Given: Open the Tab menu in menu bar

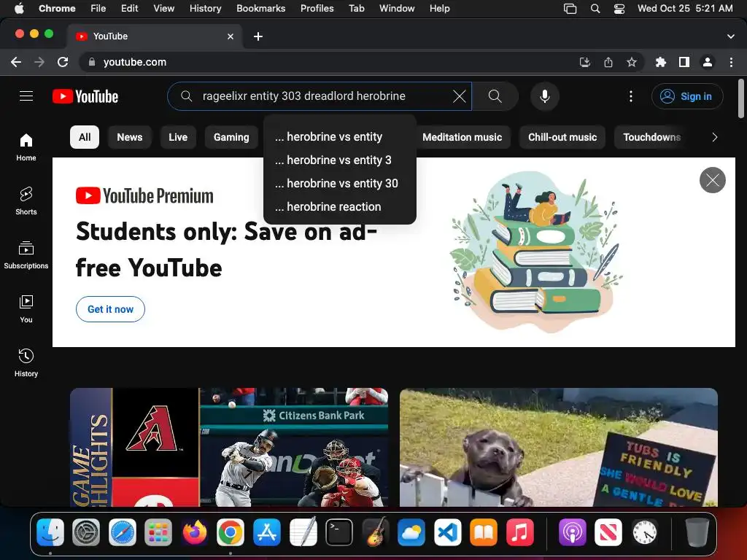Looking at the screenshot, I should pyautogui.click(x=356, y=8).
